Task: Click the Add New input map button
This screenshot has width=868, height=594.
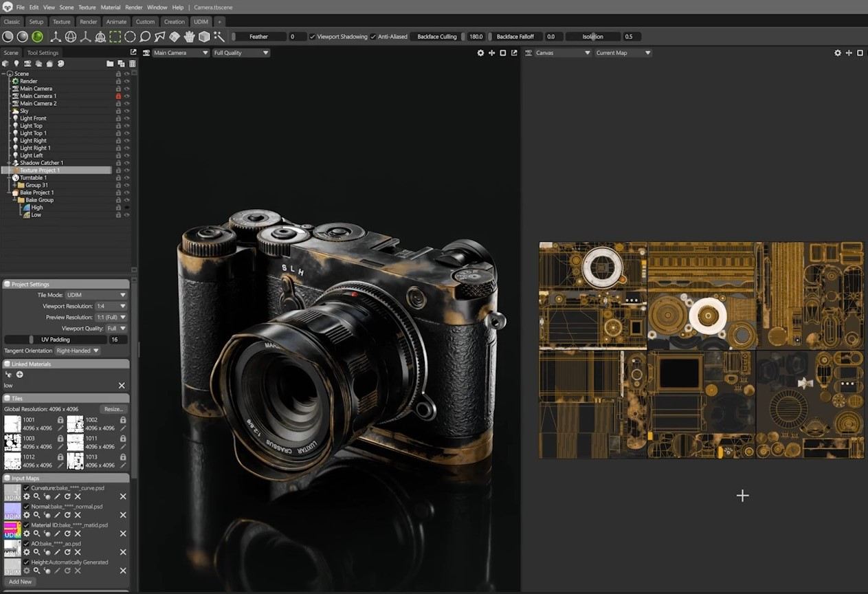Action: point(20,582)
